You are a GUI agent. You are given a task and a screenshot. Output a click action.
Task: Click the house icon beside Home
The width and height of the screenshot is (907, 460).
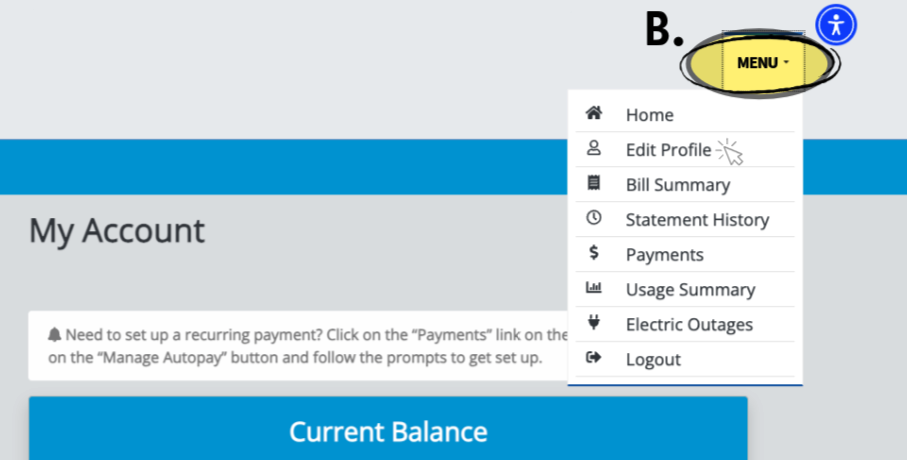pyautogui.click(x=593, y=114)
